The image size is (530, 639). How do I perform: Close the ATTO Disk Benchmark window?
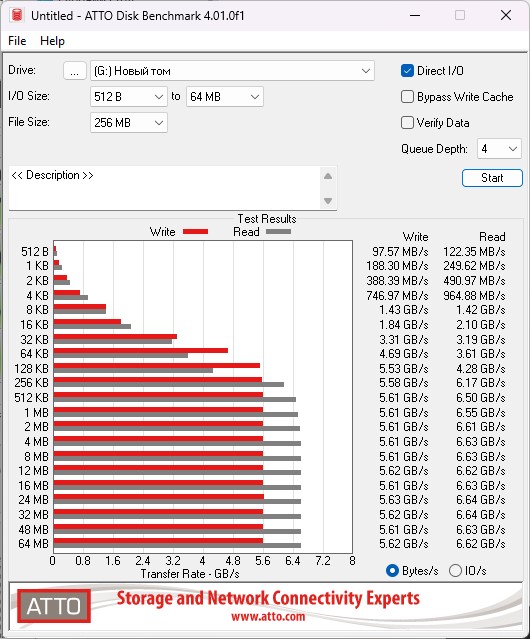[506, 15]
